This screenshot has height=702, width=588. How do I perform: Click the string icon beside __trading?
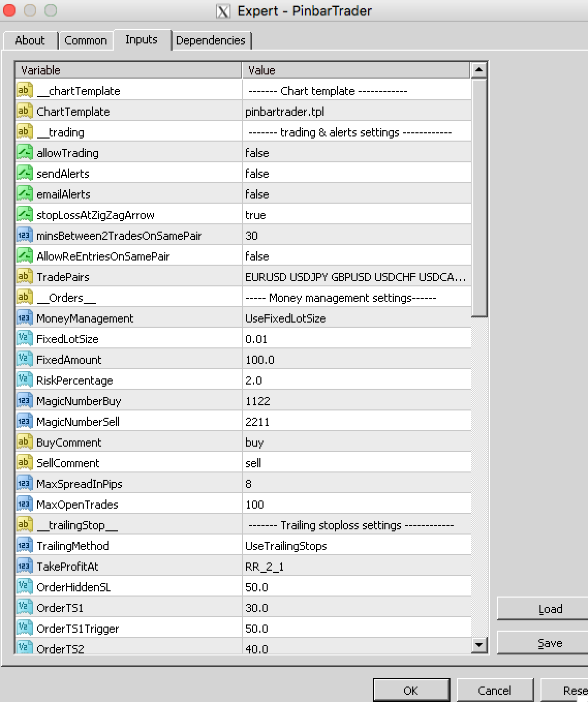click(x=25, y=132)
